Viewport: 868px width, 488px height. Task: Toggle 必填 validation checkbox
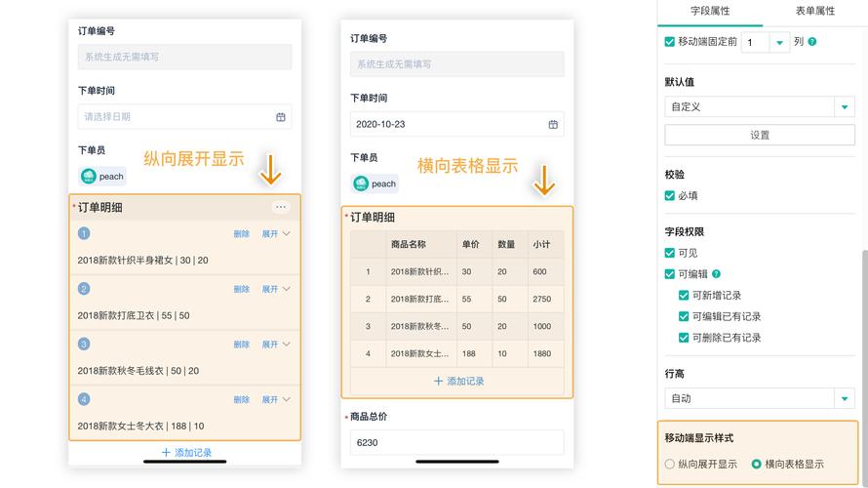tap(669, 195)
